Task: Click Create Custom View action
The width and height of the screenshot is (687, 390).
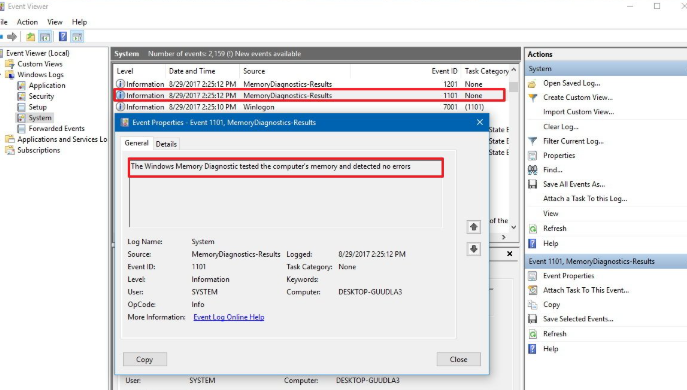Action: [578, 97]
